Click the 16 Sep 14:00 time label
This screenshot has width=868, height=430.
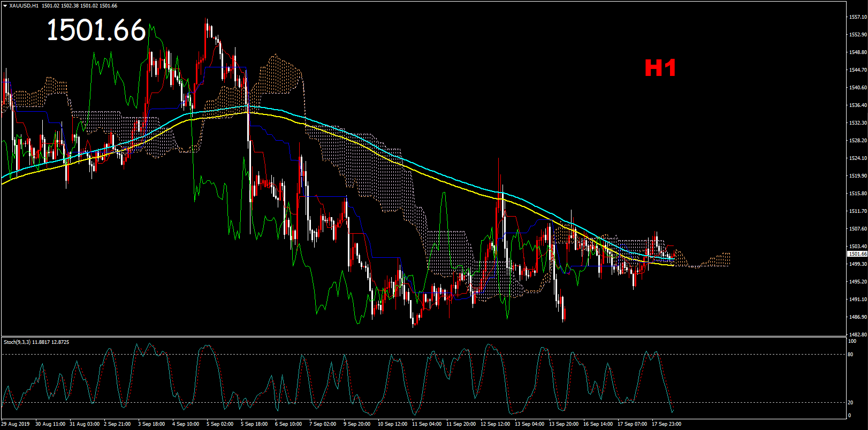pyautogui.click(x=598, y=424)
